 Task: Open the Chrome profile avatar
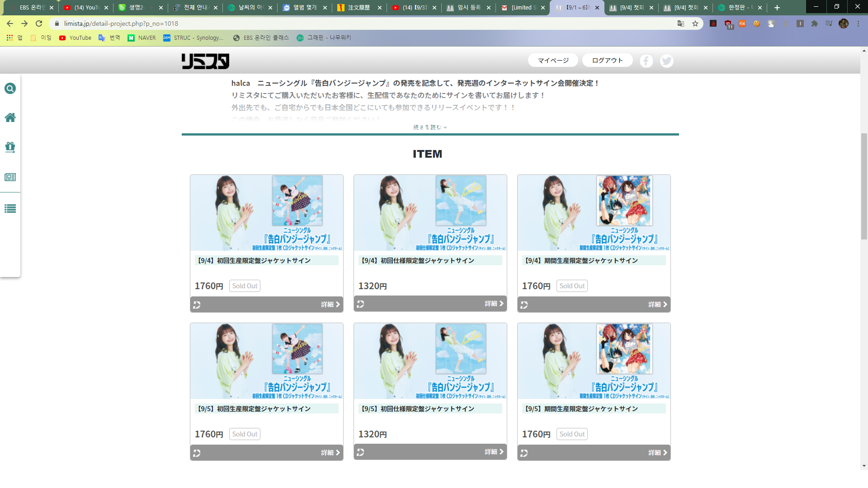pyautogui.click(x=844, y=23)
